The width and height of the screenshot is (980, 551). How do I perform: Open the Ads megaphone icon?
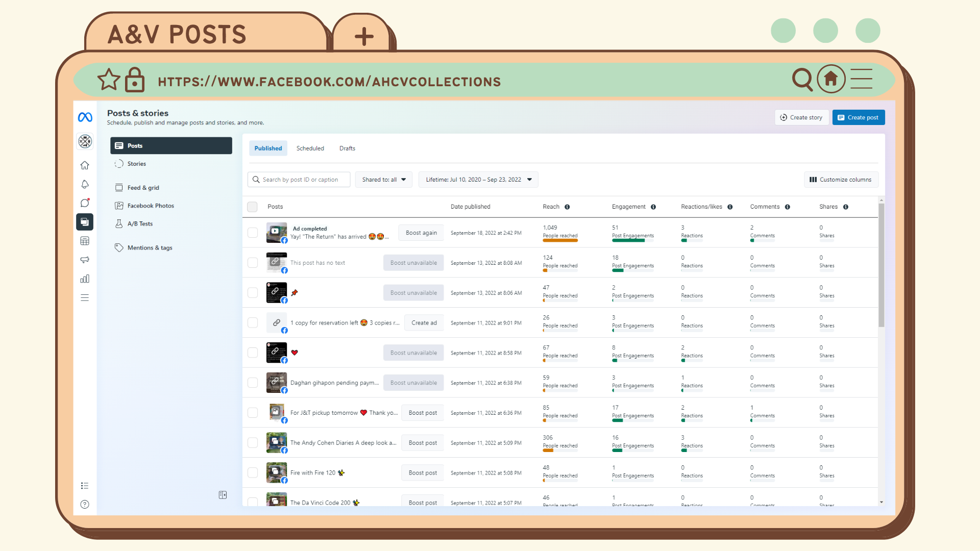pos(85,260)
